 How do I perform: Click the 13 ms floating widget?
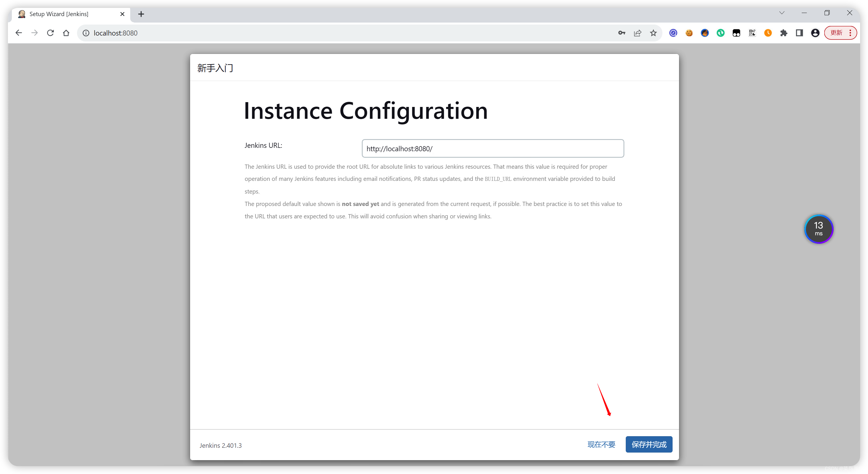coord(819,229)
